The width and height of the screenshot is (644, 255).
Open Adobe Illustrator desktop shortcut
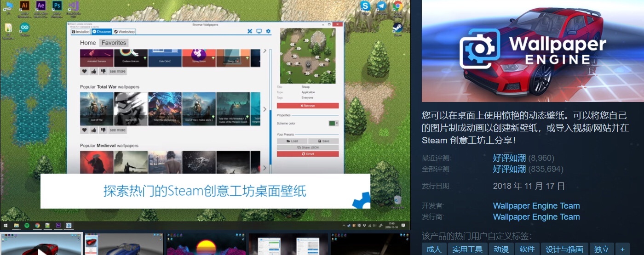point(25,9)
